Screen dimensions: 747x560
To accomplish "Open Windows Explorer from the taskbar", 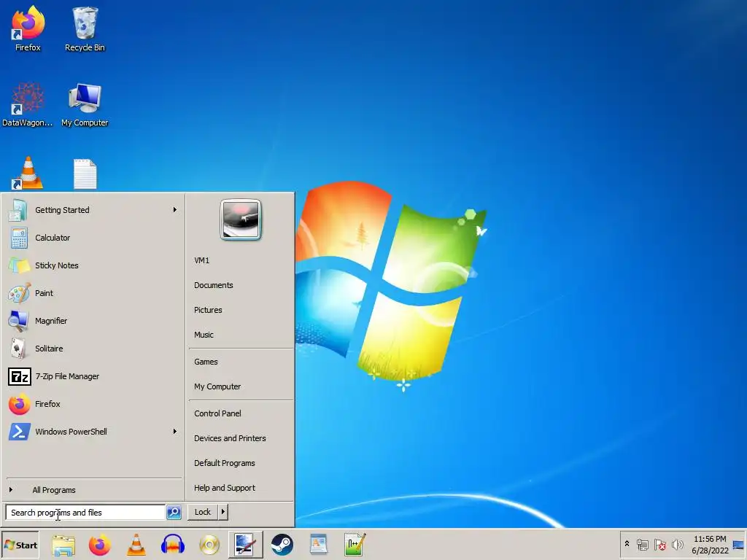I will (x=63, y=545).
